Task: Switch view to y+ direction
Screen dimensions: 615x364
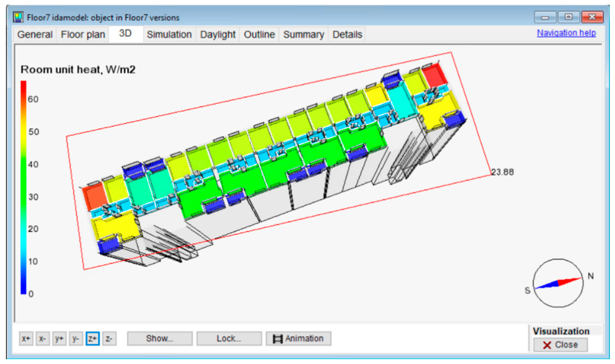Action: (59, 339)
